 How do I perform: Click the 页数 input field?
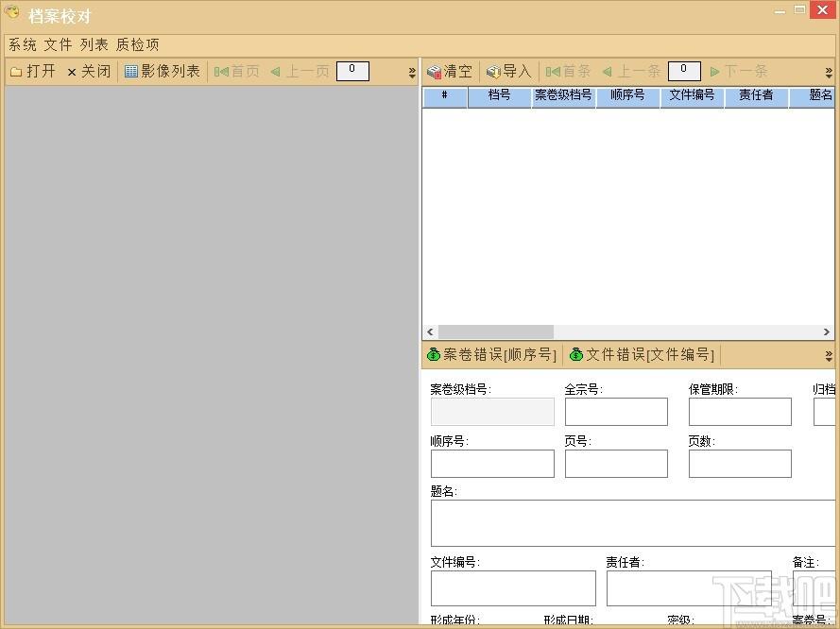click(740, 464)
